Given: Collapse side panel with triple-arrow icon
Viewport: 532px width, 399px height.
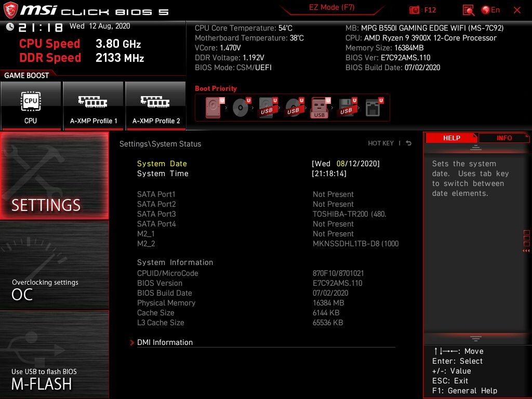Looking at the screenshot, I should pos(526,251).
